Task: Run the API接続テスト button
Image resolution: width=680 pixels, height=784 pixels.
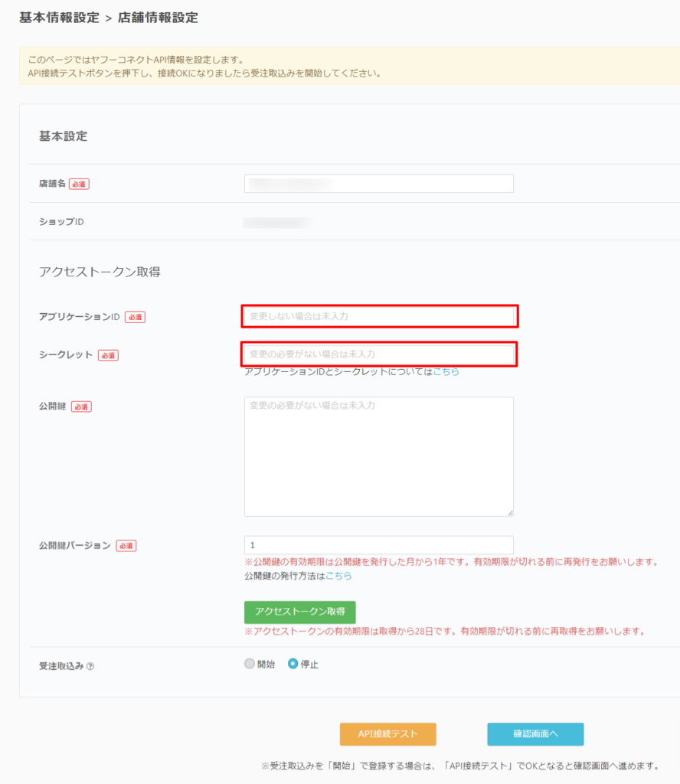Action: point(387,733)
